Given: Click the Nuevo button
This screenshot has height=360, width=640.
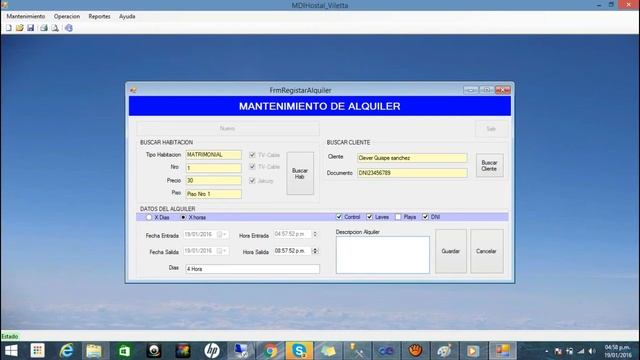Looking at the screenshot, I should click(x=228, y=129).
